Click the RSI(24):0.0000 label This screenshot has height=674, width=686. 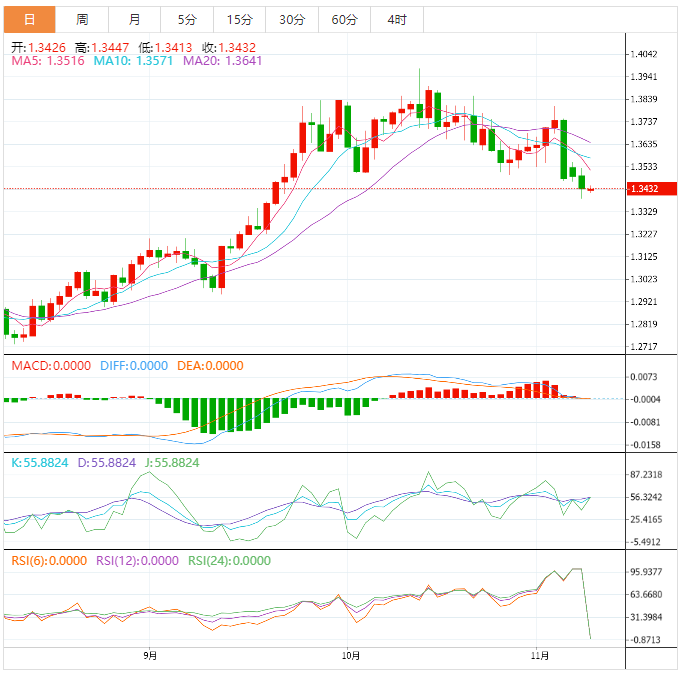pos(229,561)
